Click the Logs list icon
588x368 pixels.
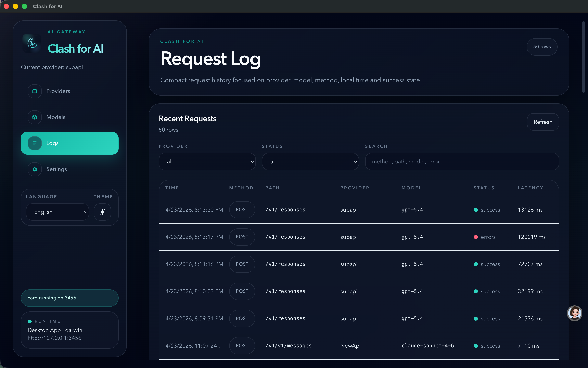point(34,143)
